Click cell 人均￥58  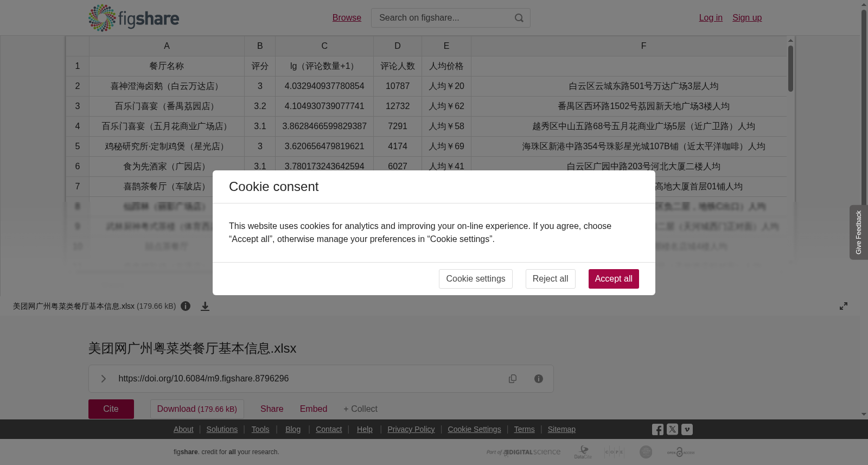(446, 126)
